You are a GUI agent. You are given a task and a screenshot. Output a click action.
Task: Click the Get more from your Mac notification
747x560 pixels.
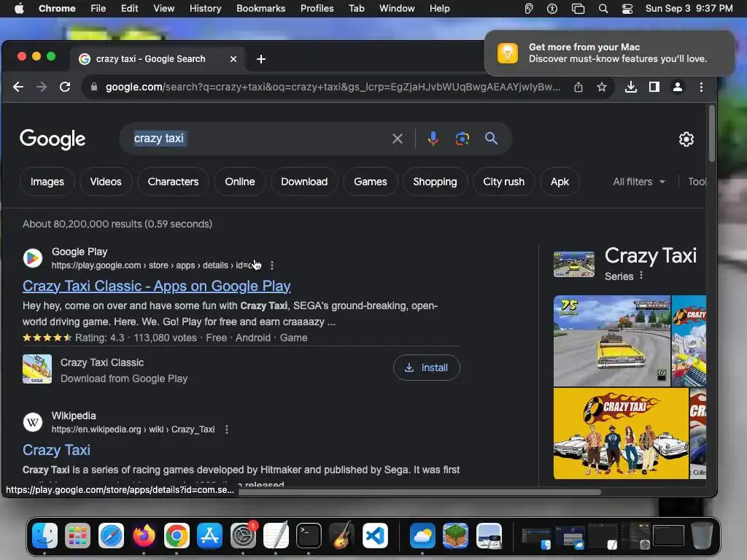tap(609, 53)
